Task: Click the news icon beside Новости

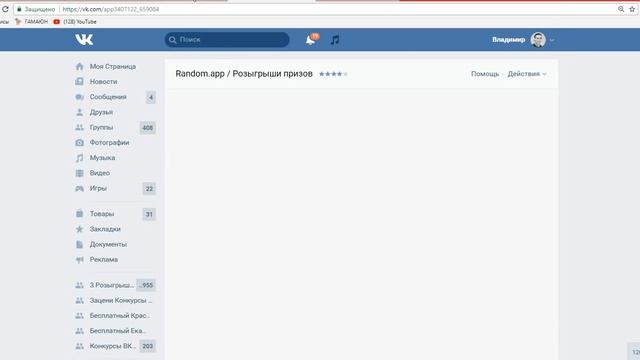Action: 80,82
